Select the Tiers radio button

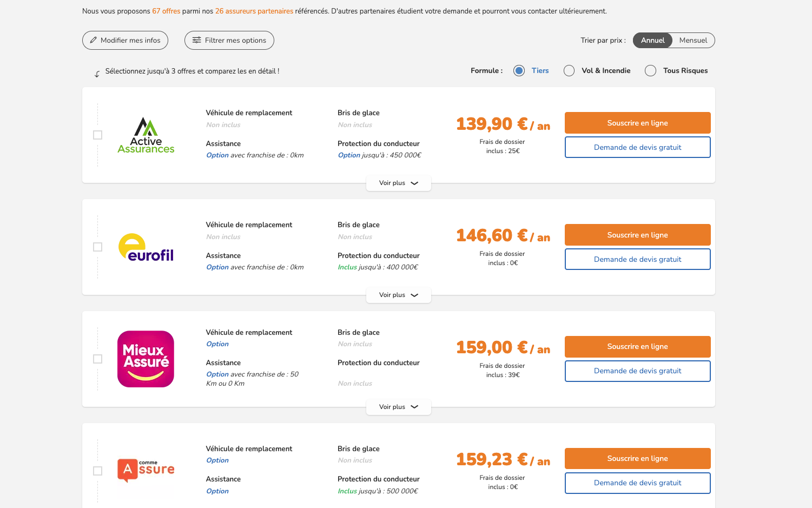(519, 70)
